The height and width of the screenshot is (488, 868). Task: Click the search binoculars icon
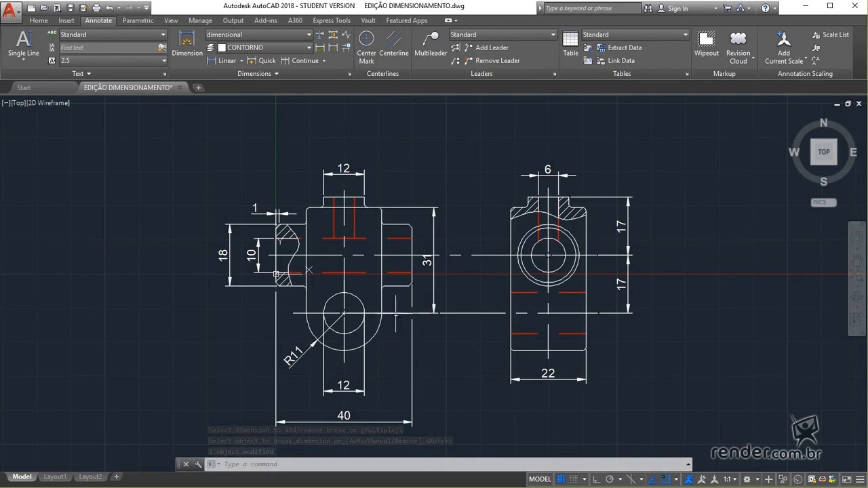click(x=648, y=8)
